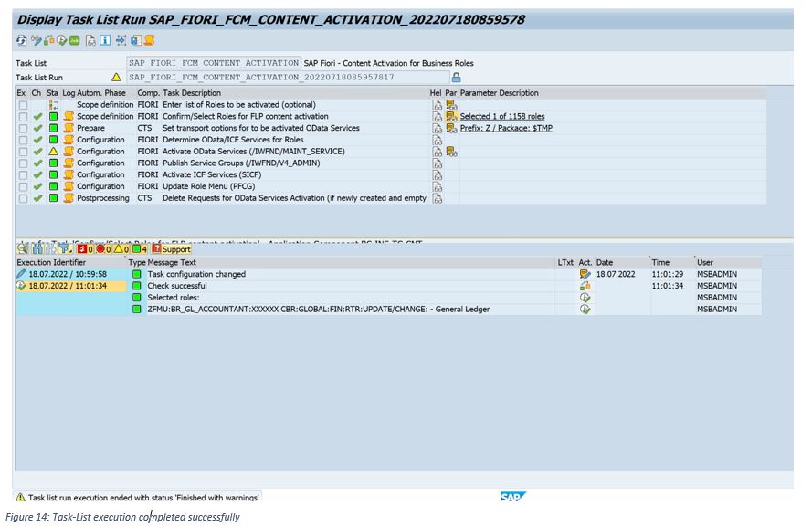Click the green Job toolbar icon
Image resolution: width=812 pixels, height=526 pixels.
coord(75,40)
